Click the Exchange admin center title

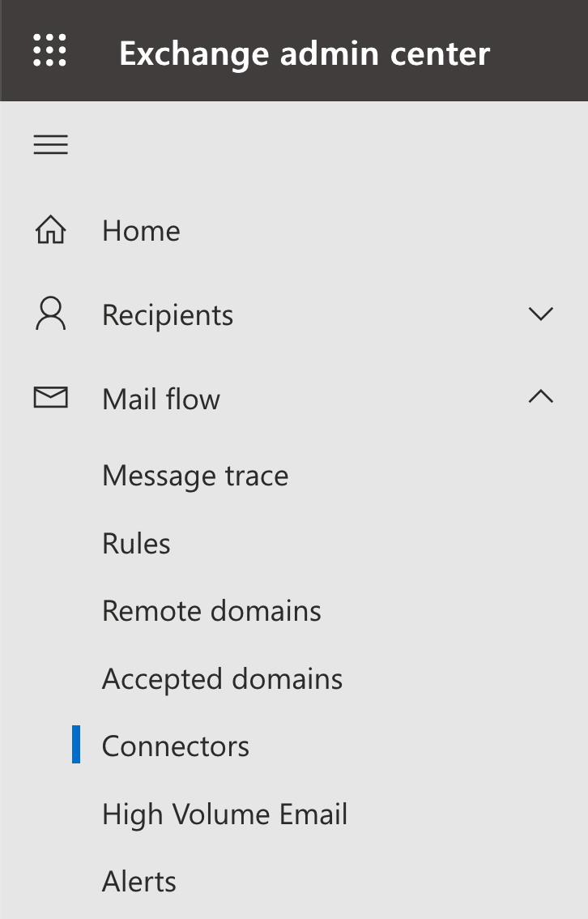point(305,54)
